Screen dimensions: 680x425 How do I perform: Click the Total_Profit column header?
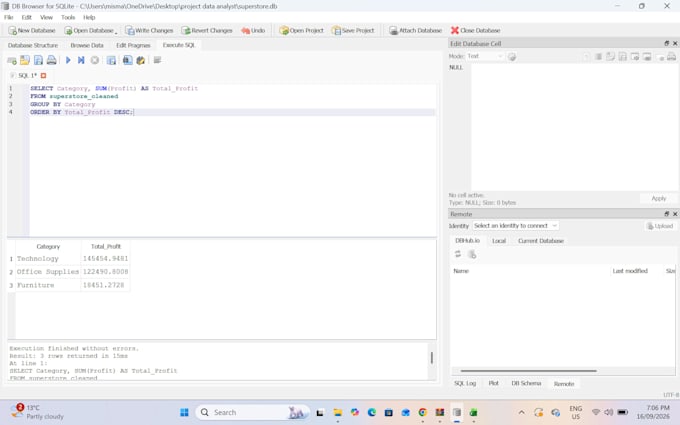pyautogui.click(x=105, y=246)
